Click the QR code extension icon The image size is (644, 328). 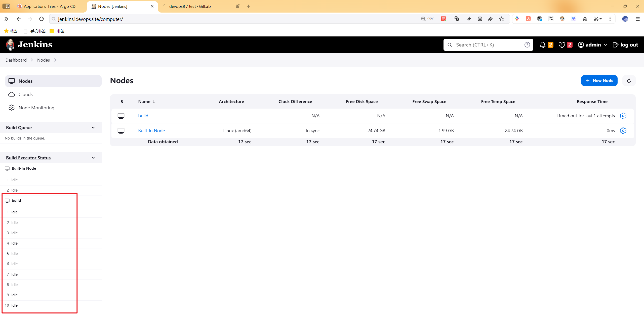(x=551, y=19)
